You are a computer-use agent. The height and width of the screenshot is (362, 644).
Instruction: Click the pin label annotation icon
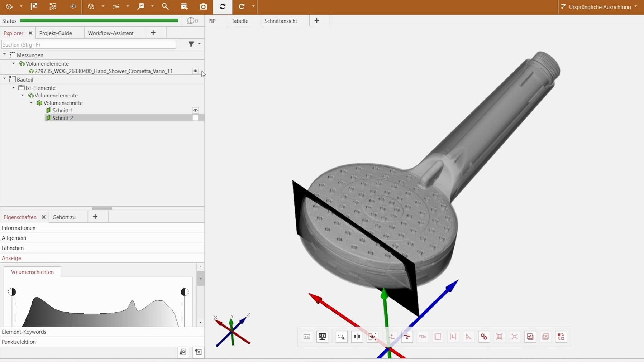141,6
